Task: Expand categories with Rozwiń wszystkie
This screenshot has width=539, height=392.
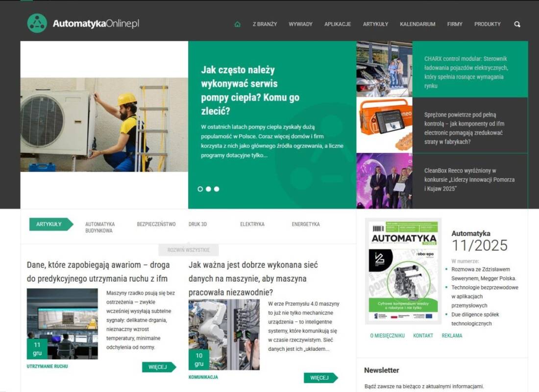Action: (188, 250)
